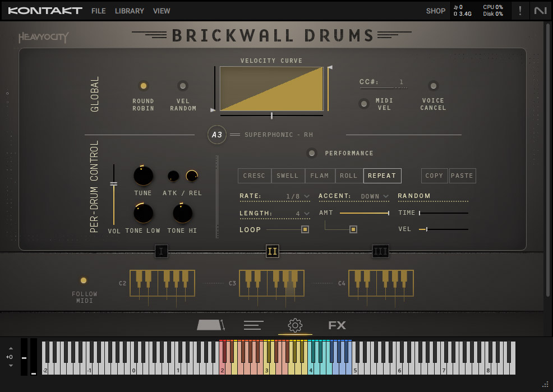
Task: Open the File menu
Action: click(x=98, y=11)
